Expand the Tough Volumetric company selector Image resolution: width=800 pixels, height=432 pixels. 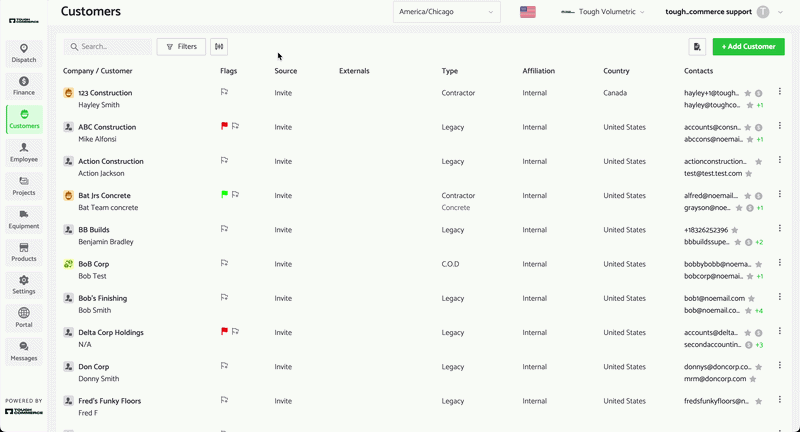[603, 12]
